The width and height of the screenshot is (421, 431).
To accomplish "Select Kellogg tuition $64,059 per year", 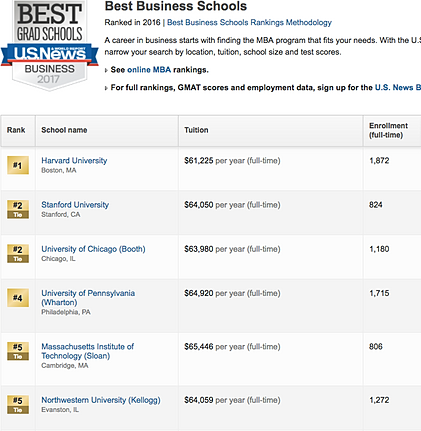I will pos(232,400).
